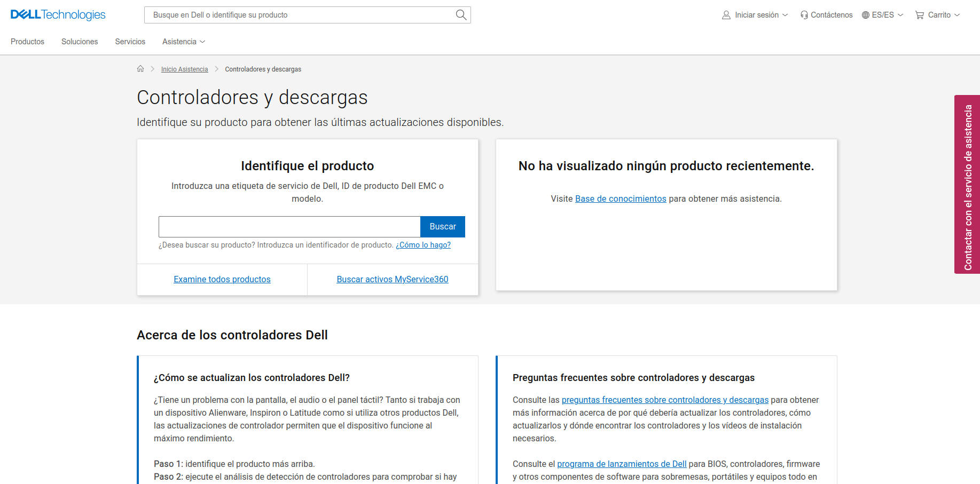This screenshot has height=484, width=980.
Task: Expand the Asistencia dropdown
Action: (x=183, y=42)
